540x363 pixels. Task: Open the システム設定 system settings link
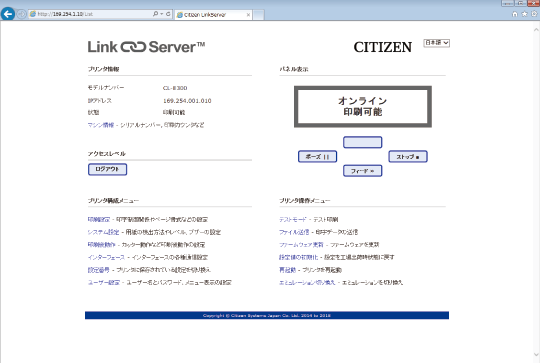[x=103, y=232]
